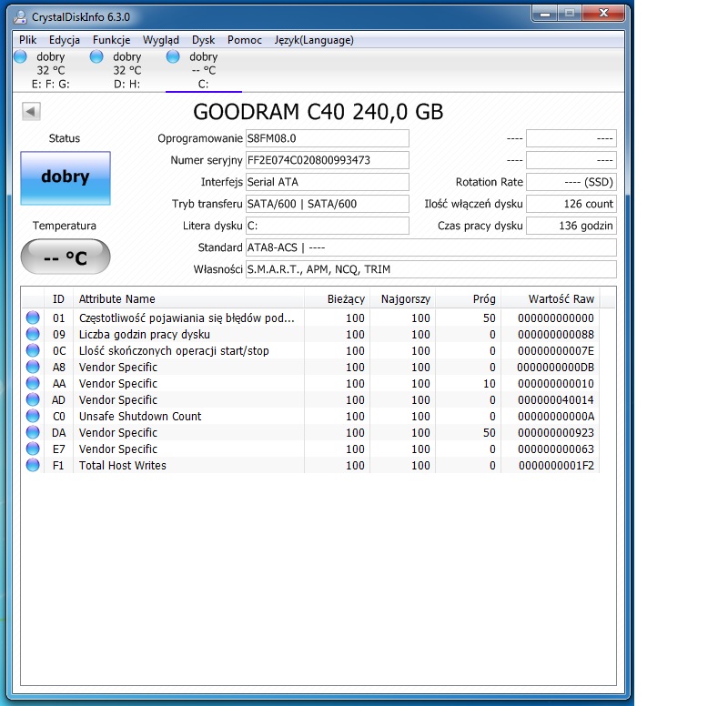Click the Standard field ATA8-ACS
This screenshot has height=706, width=728.
pos(430,247)
